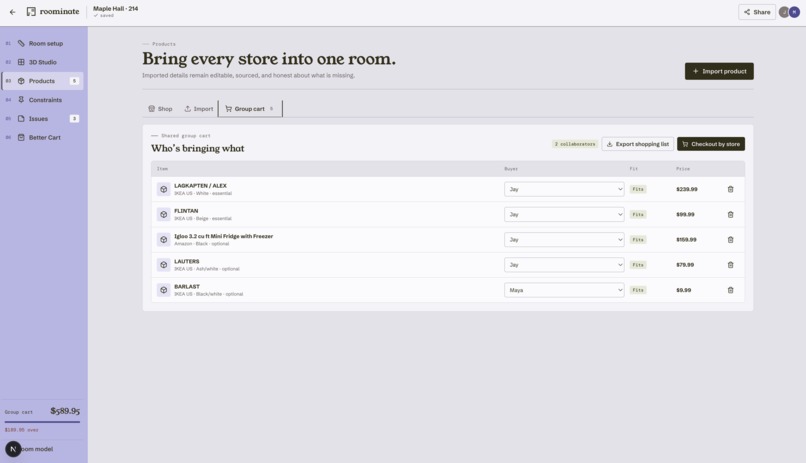Viewport: 806px width, 463px height.
Task: Click Fits badge for BARLAST
Action: [x=638, y=290]
